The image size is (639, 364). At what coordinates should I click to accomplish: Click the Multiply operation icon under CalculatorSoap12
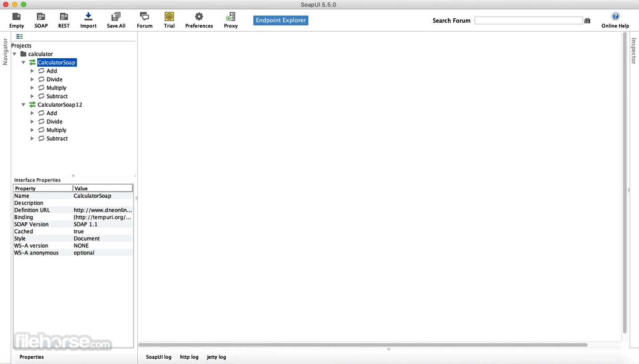pyautogui.click(x=41, y=130)
